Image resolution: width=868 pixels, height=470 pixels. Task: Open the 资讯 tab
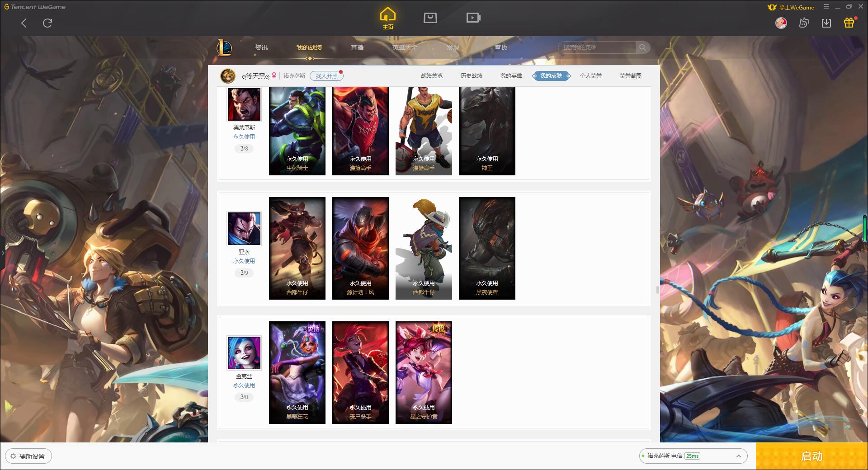click(261, 47)
